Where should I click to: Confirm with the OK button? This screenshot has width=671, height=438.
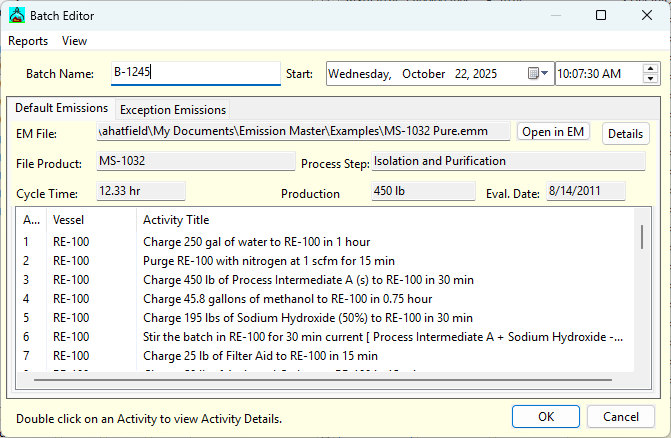[x=545, y=416]
